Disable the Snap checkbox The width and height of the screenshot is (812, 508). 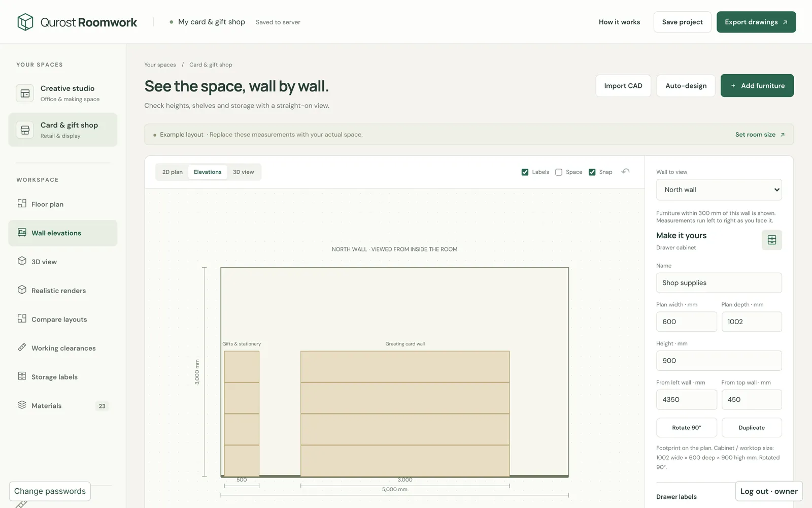pos(592,172)
